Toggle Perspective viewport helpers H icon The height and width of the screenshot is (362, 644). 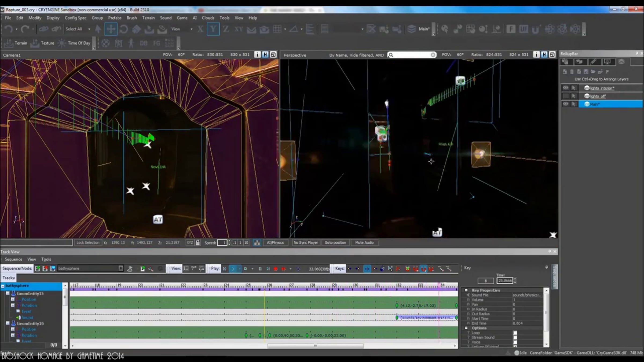click(544, 55)
